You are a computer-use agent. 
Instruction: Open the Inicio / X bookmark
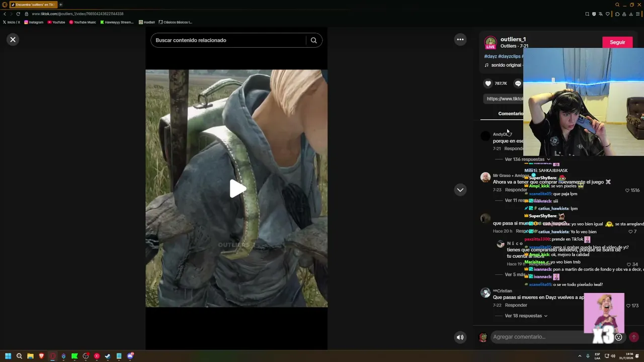(x=12, y=22)
